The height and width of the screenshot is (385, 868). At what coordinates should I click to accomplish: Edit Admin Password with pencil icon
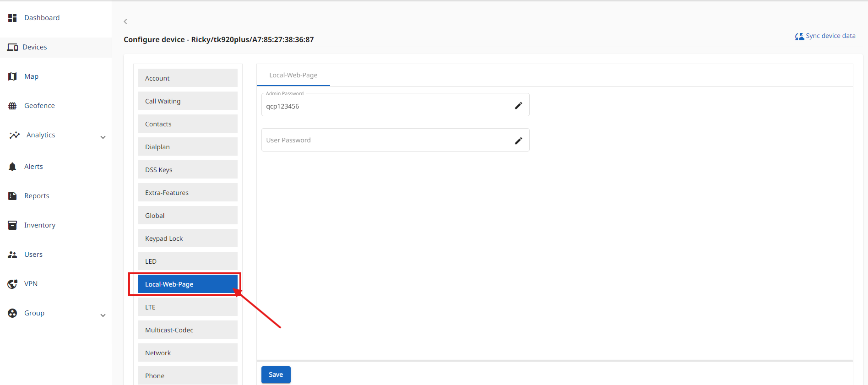click(x=518, y=106)
